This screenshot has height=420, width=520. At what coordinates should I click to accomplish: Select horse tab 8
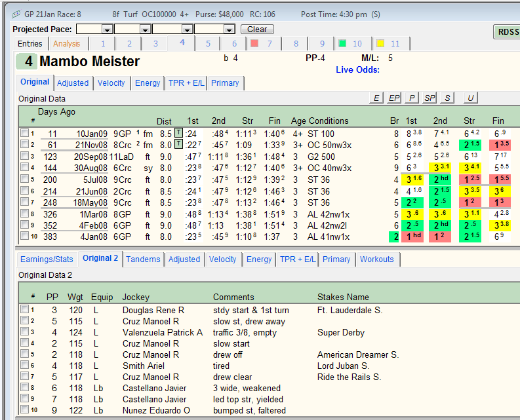(x=296, y=44)
